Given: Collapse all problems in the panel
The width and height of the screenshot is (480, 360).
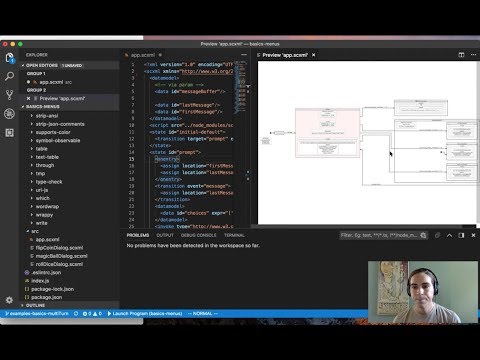Looking at the screenshot, I should tap(437, 235).
